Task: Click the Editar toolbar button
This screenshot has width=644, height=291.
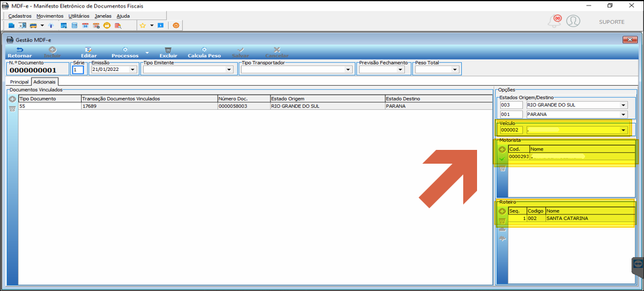Action: 89,52
